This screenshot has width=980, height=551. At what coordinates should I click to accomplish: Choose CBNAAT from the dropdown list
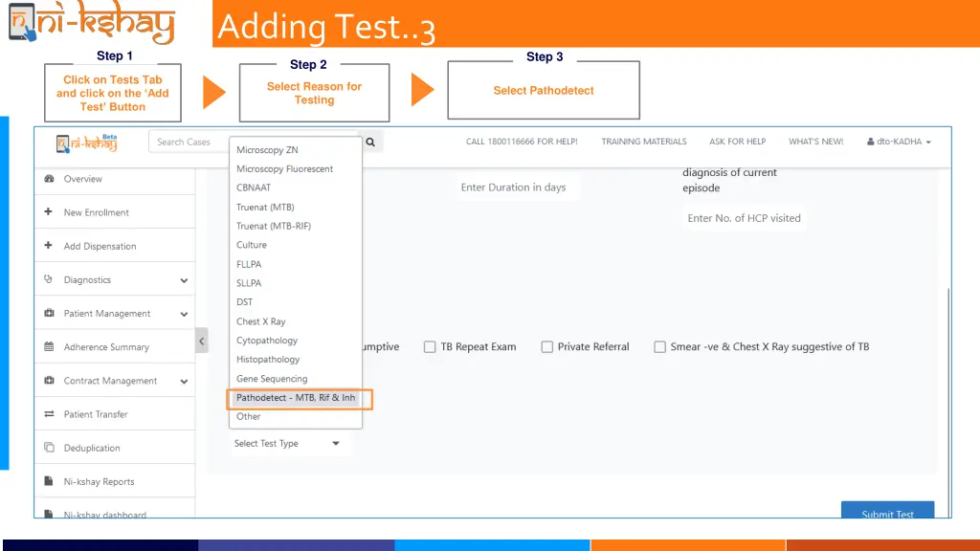point(253,187)
